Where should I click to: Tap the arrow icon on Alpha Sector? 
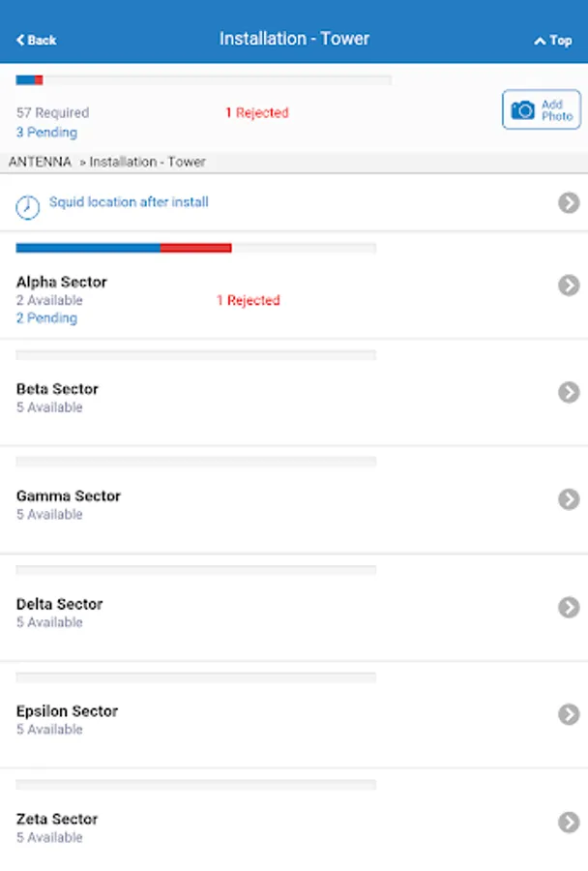click(569, 285)
